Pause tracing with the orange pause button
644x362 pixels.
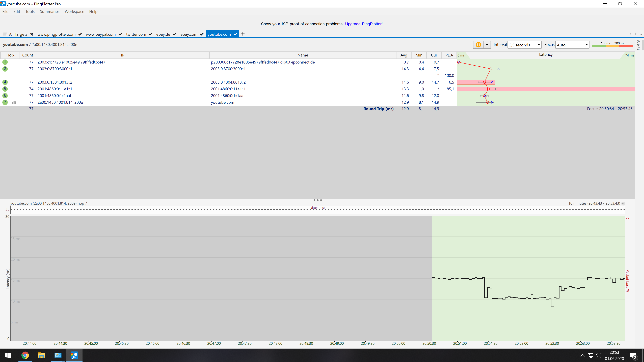point(478,45)
